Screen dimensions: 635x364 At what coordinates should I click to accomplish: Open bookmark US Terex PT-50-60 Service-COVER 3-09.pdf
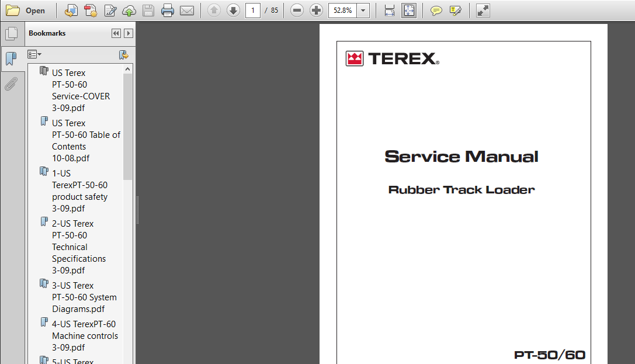pos(81,91)
